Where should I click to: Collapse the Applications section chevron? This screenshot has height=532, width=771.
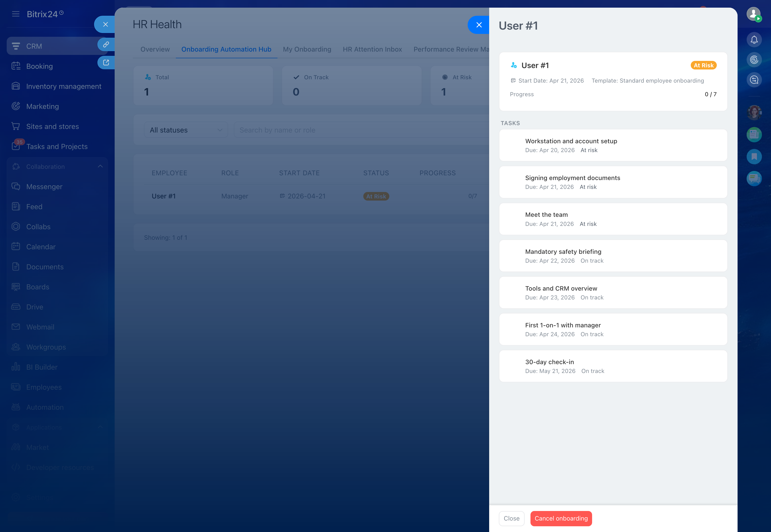point(100,427)
